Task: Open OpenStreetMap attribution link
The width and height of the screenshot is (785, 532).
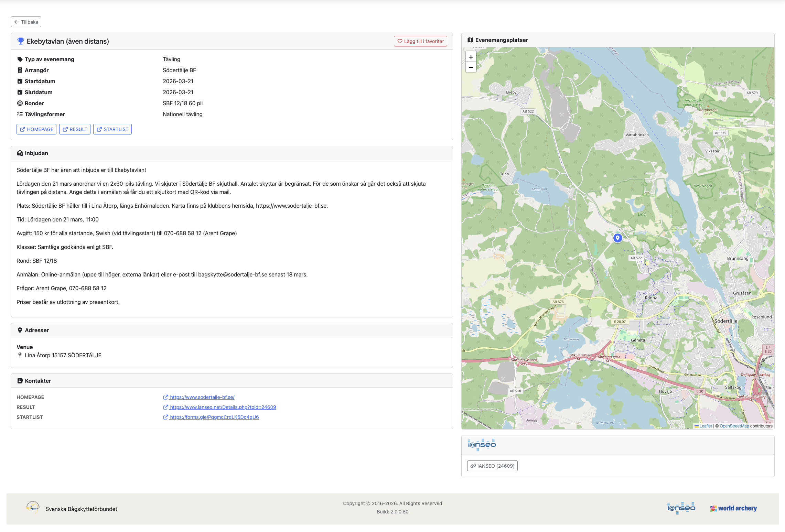Action: pyautogui.click(x=734, y=426)
